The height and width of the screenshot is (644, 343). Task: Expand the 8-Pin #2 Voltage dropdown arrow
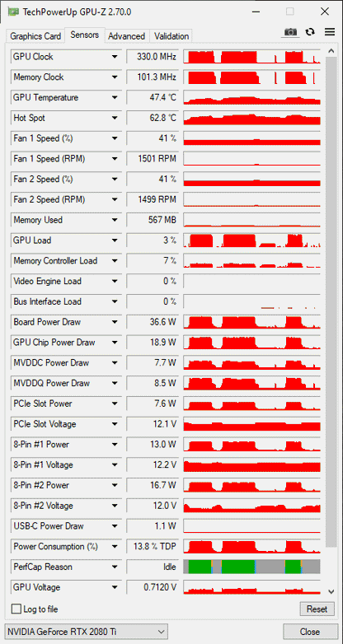115,506
